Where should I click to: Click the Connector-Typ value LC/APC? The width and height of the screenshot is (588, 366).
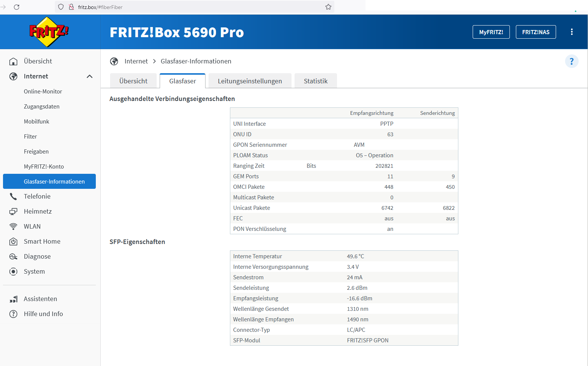click(356, 330)
